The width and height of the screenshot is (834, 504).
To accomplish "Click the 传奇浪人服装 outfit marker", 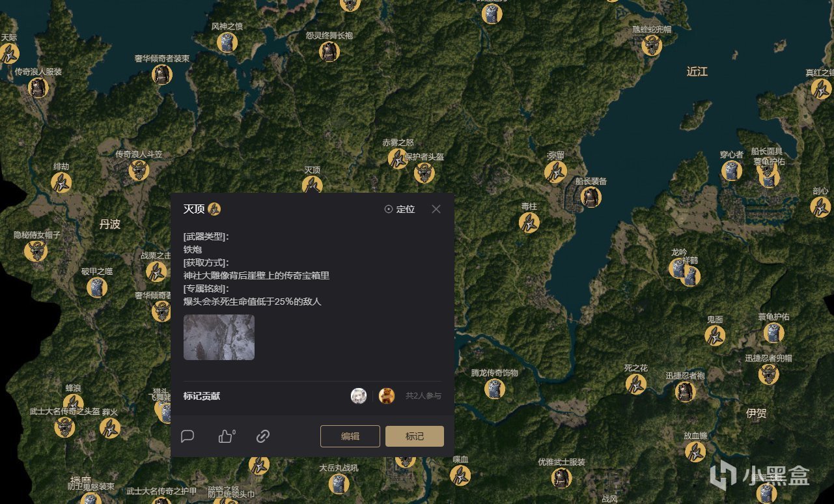I will point(38,87).
